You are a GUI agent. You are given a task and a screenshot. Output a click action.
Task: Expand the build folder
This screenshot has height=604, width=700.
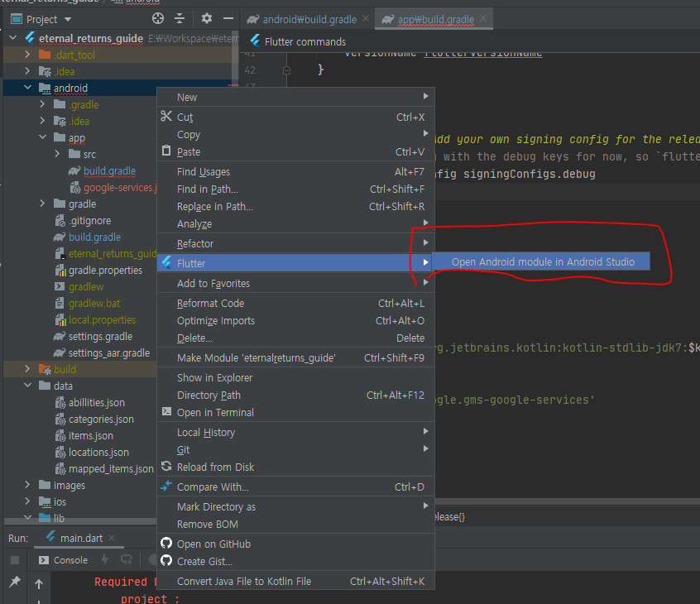27,369
